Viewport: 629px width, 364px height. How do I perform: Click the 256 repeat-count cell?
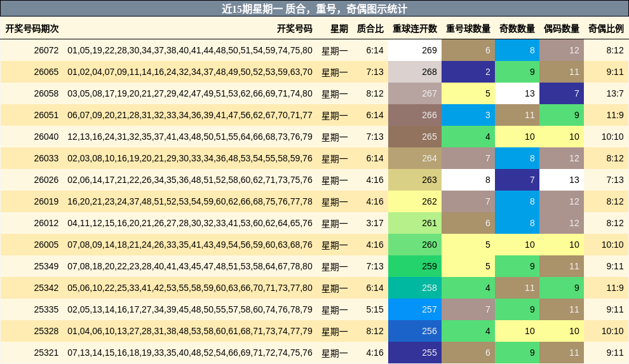[x=415, y=332]
